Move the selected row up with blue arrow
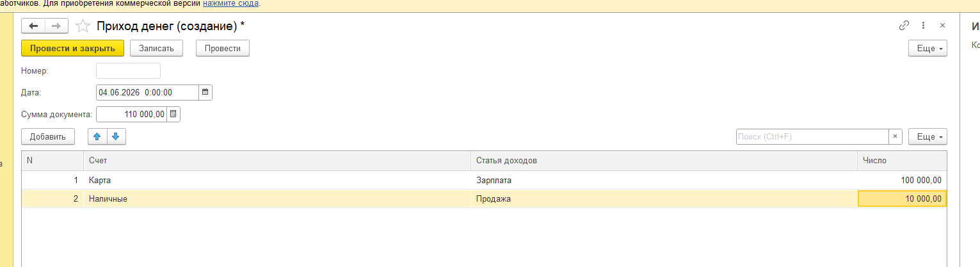This screenshot has height=267, width=980. pyautogui.click(x=97, y=136)
